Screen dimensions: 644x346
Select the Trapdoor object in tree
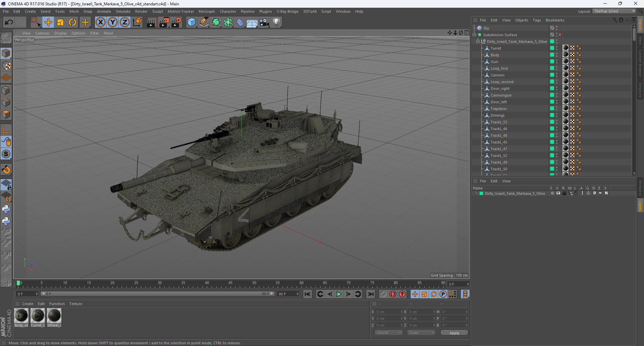498,109
